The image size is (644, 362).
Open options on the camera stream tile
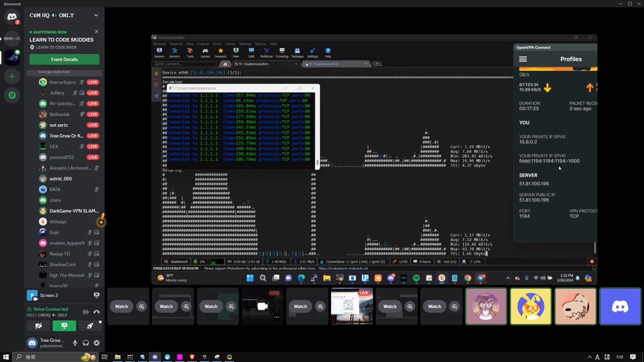point(276,317)
